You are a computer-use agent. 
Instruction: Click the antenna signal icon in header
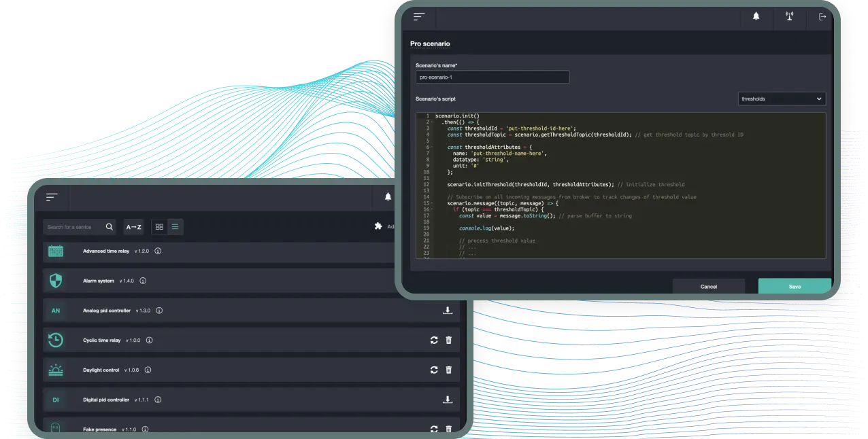click(x=789, y=17)
